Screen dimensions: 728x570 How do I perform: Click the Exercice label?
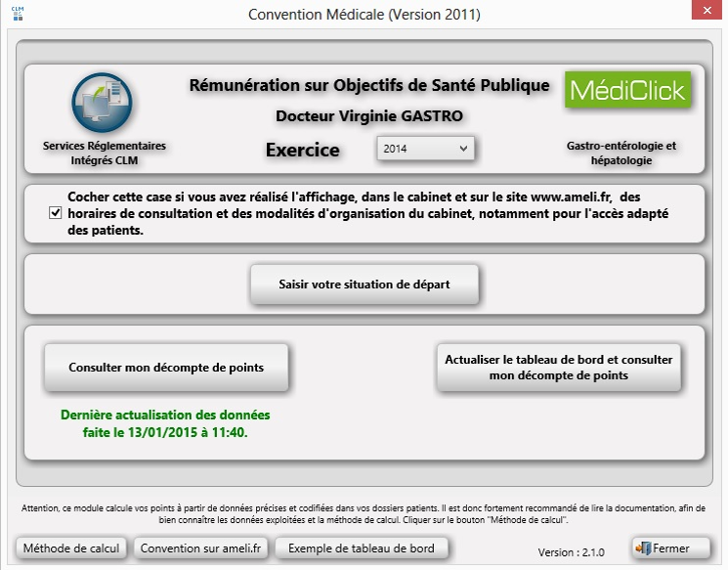(302, 150)
